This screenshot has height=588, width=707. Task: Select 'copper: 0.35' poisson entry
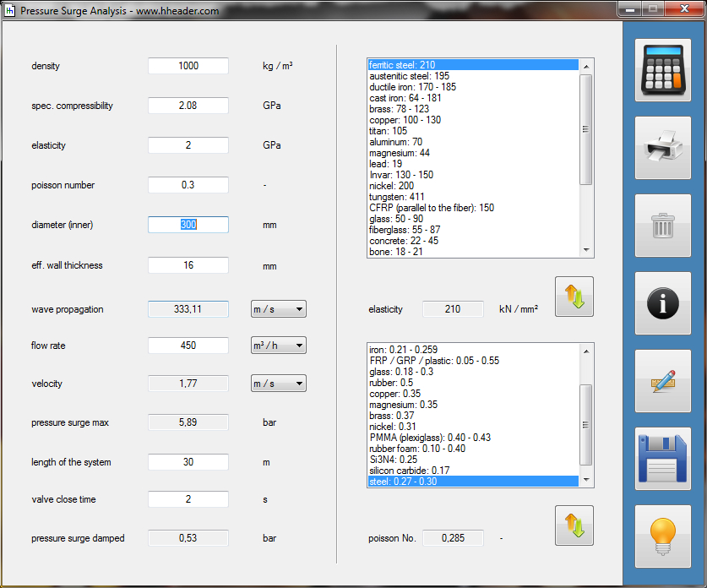(473, 394)
